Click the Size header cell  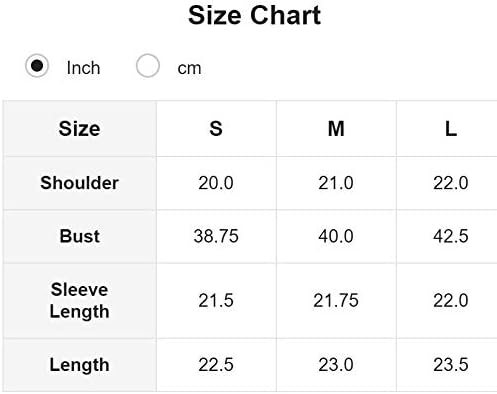[x=79, y=129]
